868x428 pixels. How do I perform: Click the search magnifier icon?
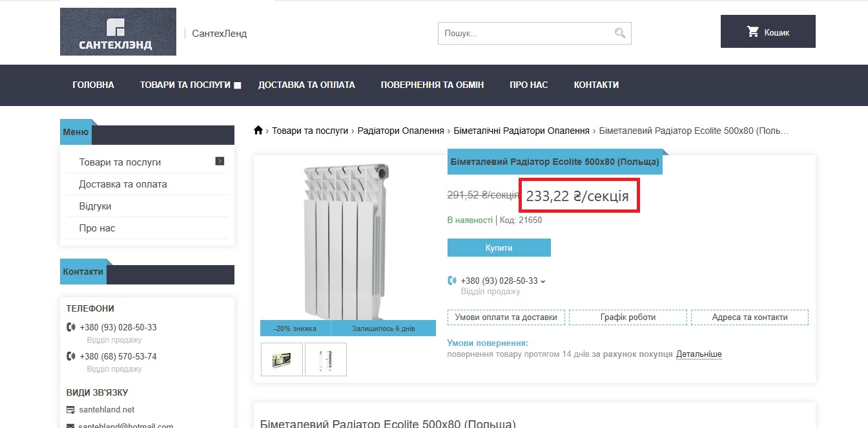click(620, 33)
